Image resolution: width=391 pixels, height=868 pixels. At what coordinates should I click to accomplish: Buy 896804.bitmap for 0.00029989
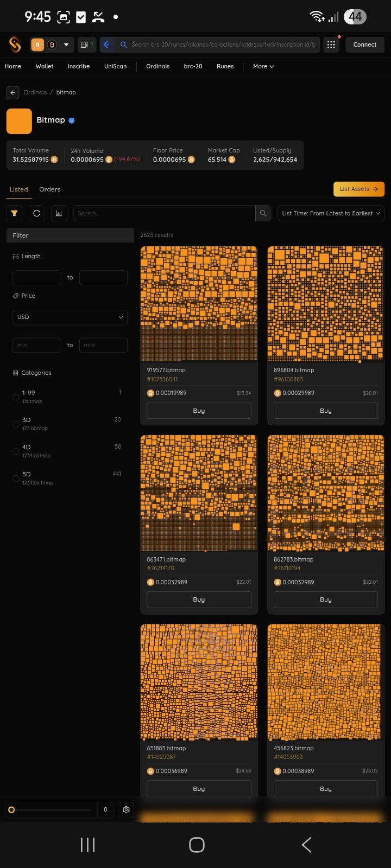pos(326,411)
